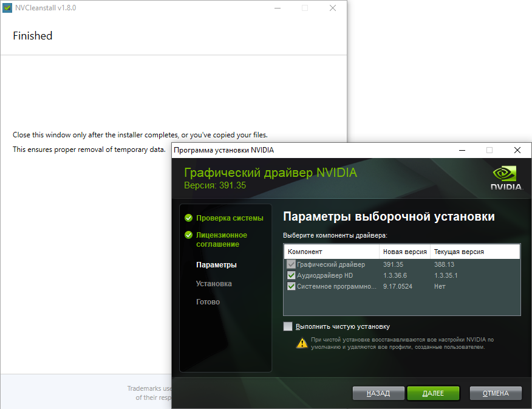Click the Параметры выборочной установки heading
The image size is (532, 409).
coord(389,216)
